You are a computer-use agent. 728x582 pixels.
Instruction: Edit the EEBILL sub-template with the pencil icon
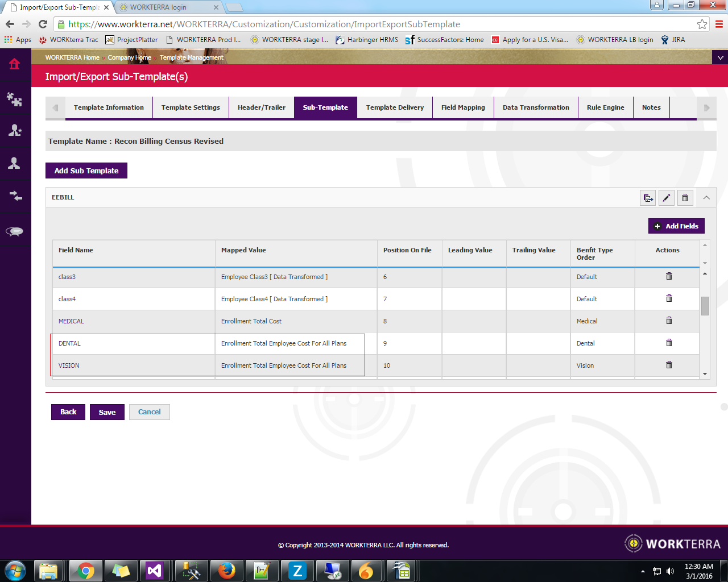coord(666,197)
